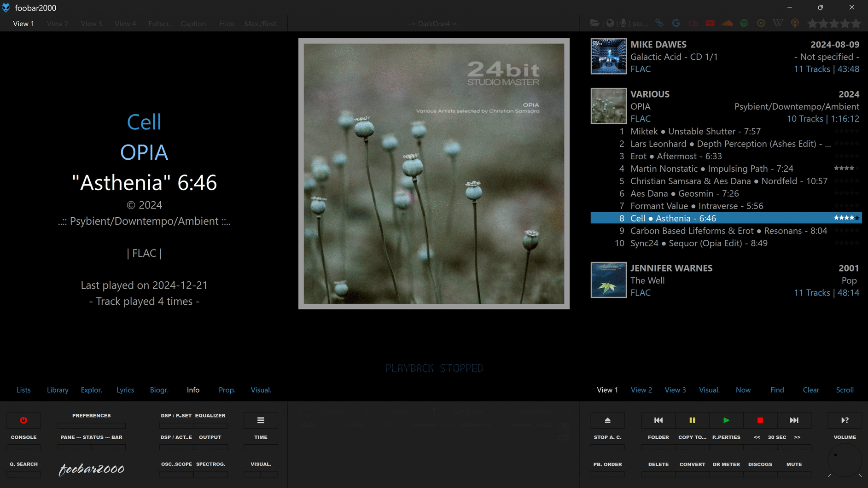Skip to the next track
Image resolution: width=868 pixels, height=488 pixels.
click(x=794, y=420)
